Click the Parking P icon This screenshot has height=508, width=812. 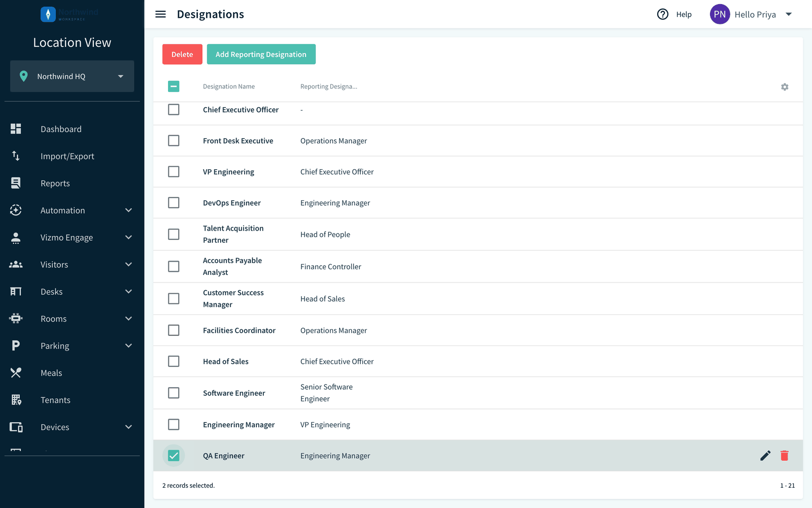click(16, 345)
